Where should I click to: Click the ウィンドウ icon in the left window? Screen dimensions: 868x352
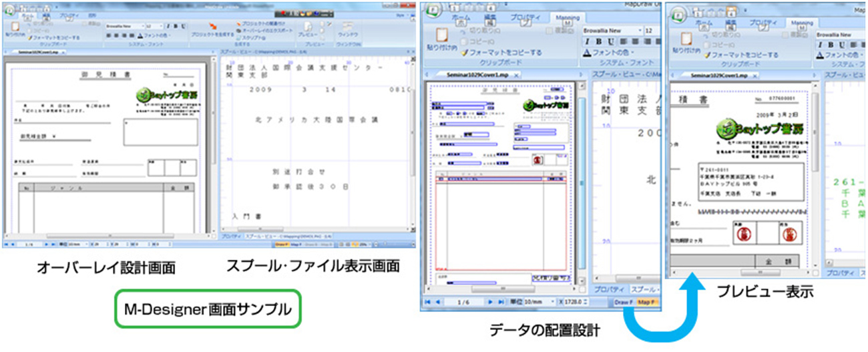(348, 26)
